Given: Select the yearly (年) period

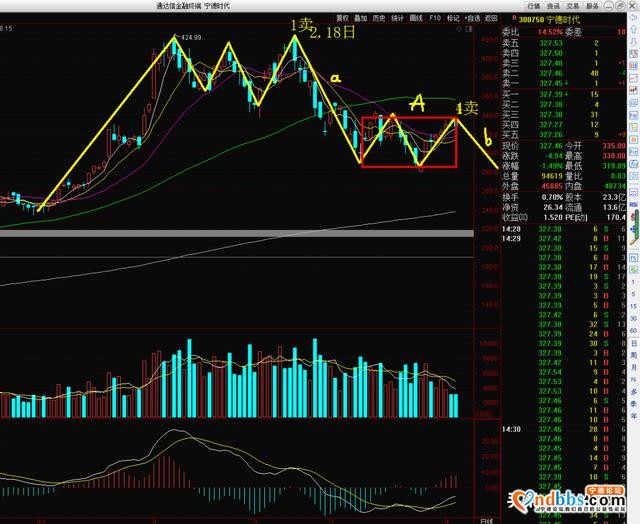Looking at the screenshot, I should (633, 412).
